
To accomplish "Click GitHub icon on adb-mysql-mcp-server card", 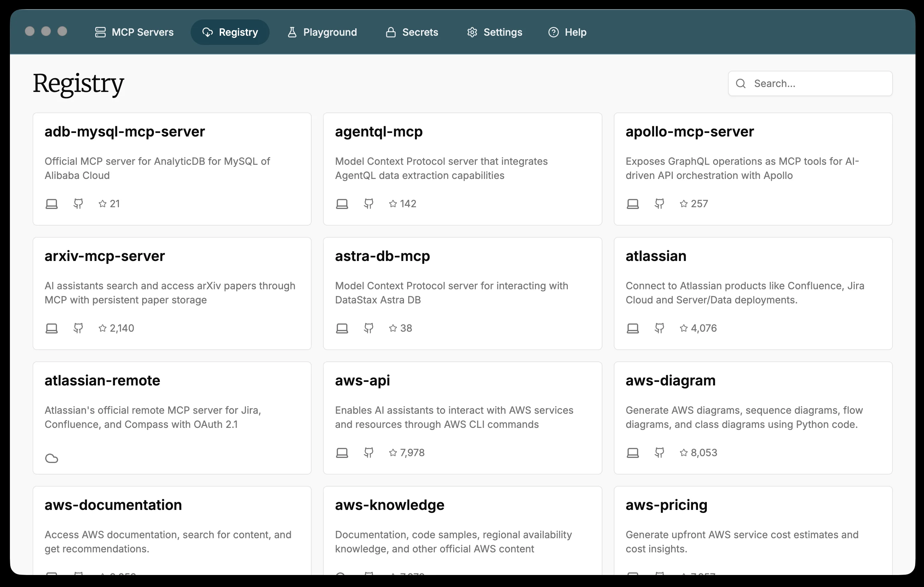I will [78, 204].
